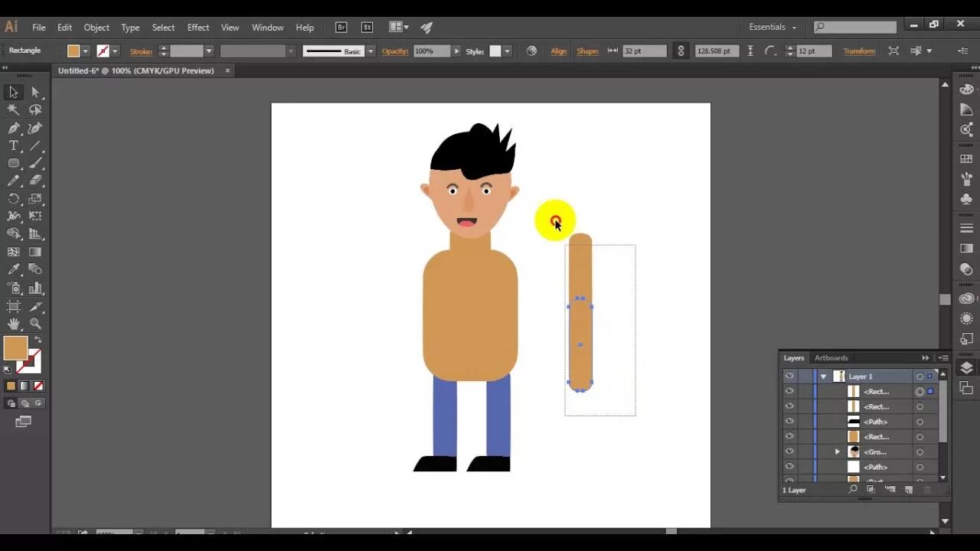The height and width of the screenshot is (551, 980).
Task: Click the control bar fill swatch
Action: click(x=73, y=51)
